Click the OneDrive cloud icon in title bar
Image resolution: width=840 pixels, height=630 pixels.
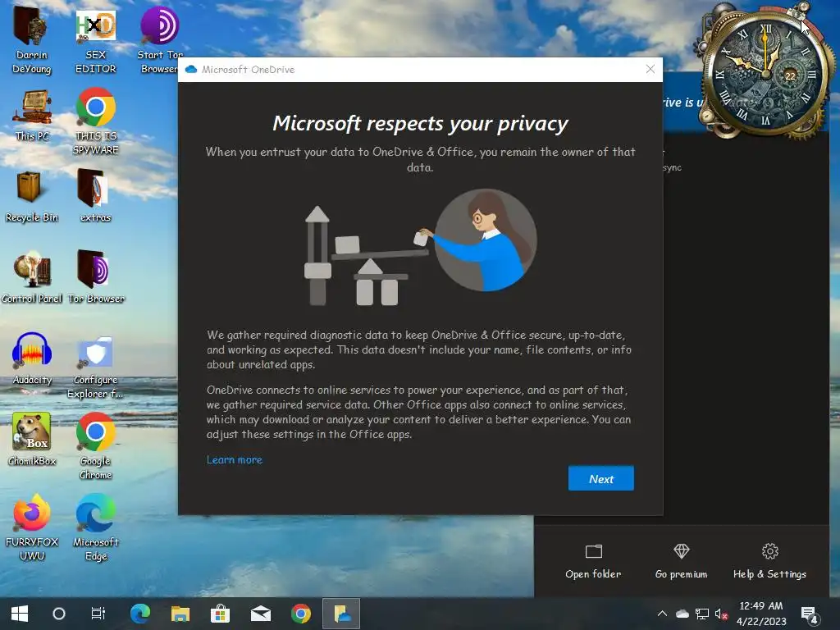(190, 69)
